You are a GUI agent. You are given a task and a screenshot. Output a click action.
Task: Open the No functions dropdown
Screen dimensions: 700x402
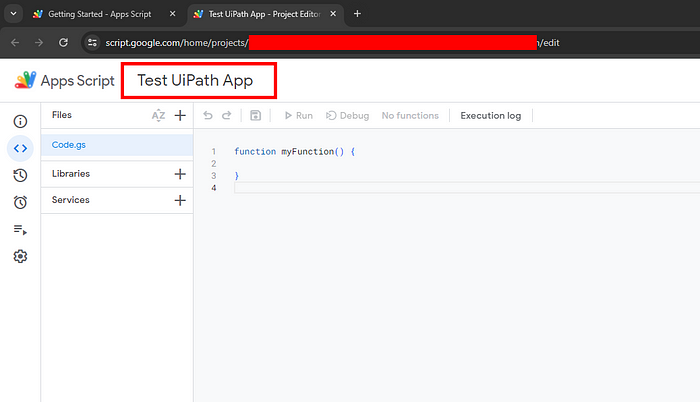point(410,115)
